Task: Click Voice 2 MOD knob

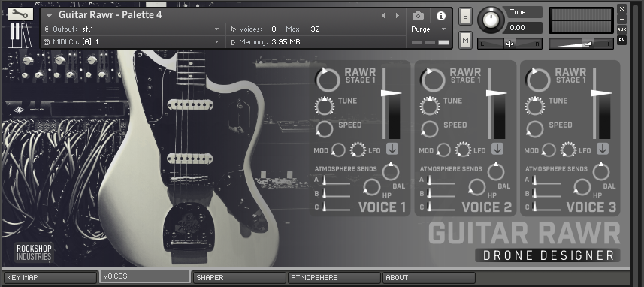Action: coord(443,150)
